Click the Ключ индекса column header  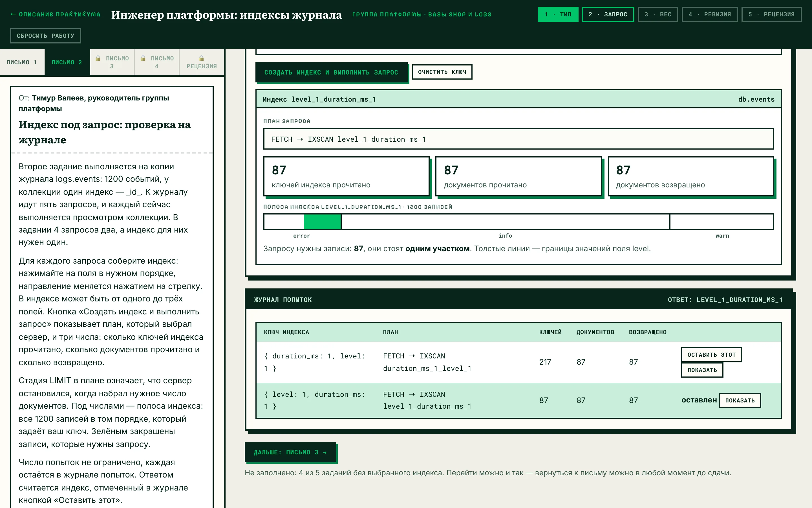point(286,332)
